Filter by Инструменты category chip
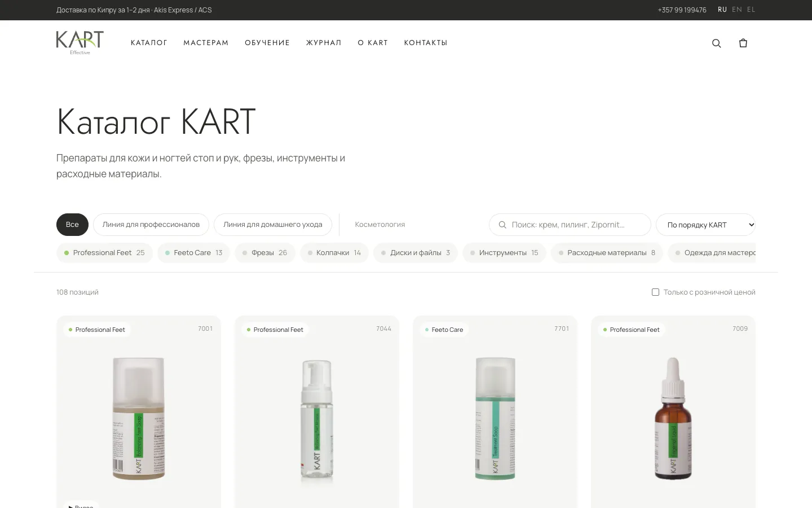The width and height of the screenshot is (812, 508). [x=504, y=253]
